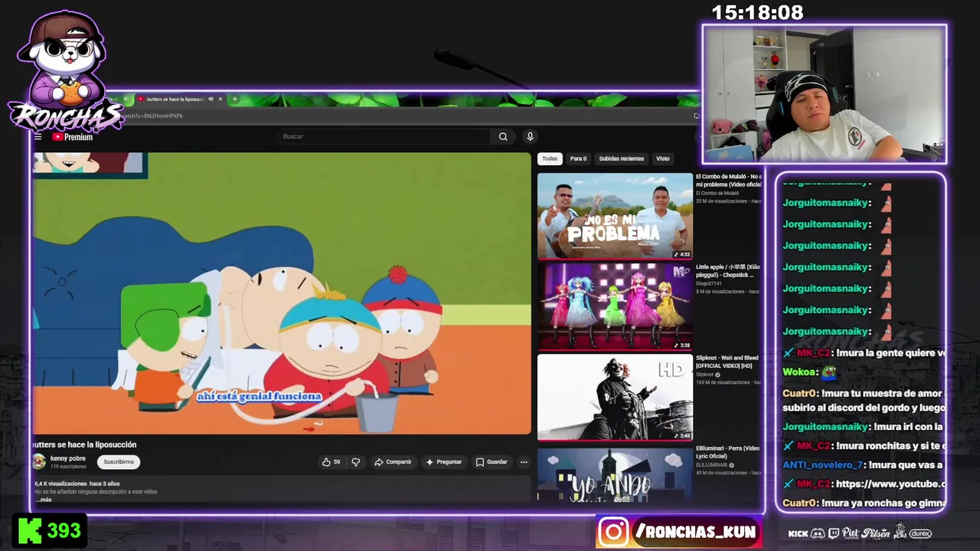Screen dimensions: 980x551
Task: Open the Diego37141 channel name
Action: [x=708, y=283]
